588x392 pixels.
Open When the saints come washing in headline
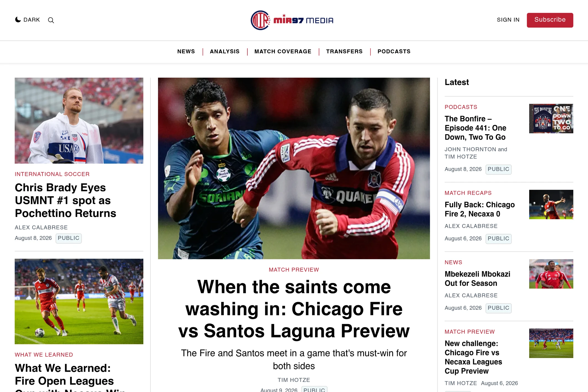click(294, 309)
